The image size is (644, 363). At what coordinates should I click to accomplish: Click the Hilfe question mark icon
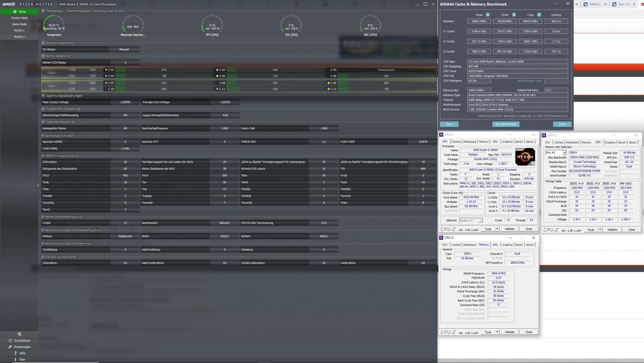(15, 353)
